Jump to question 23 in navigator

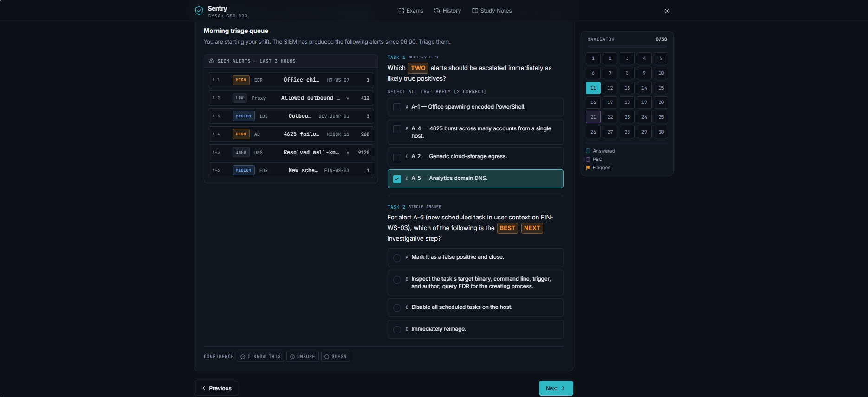pos(627,117)
